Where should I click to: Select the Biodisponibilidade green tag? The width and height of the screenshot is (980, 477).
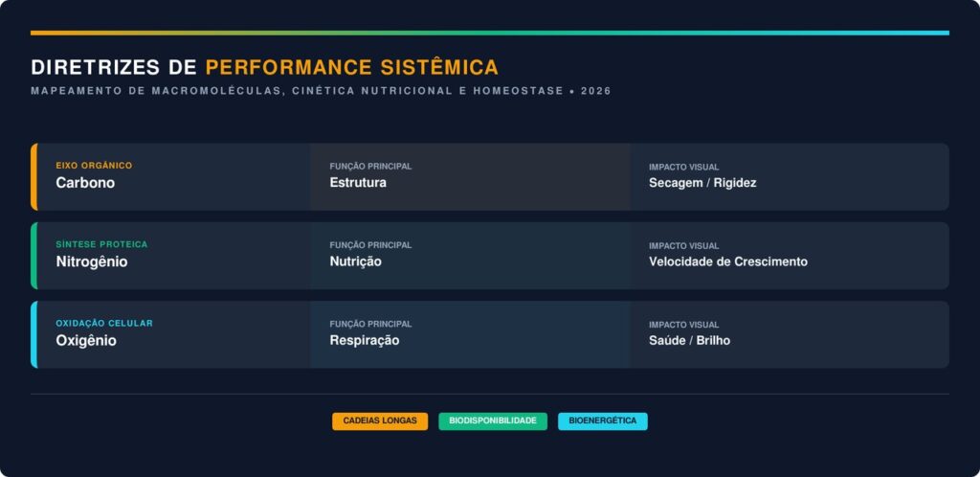(493, 421)
